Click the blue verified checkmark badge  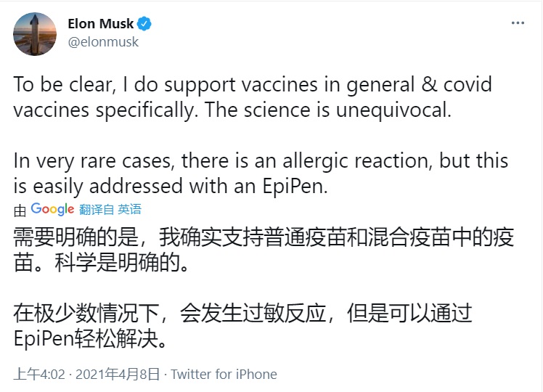[145, 24]
